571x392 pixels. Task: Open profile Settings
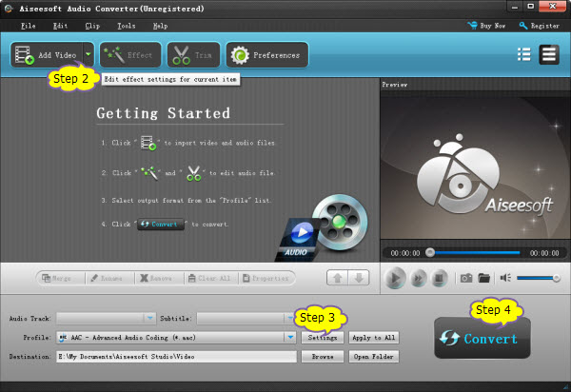[x=323, y=338]
